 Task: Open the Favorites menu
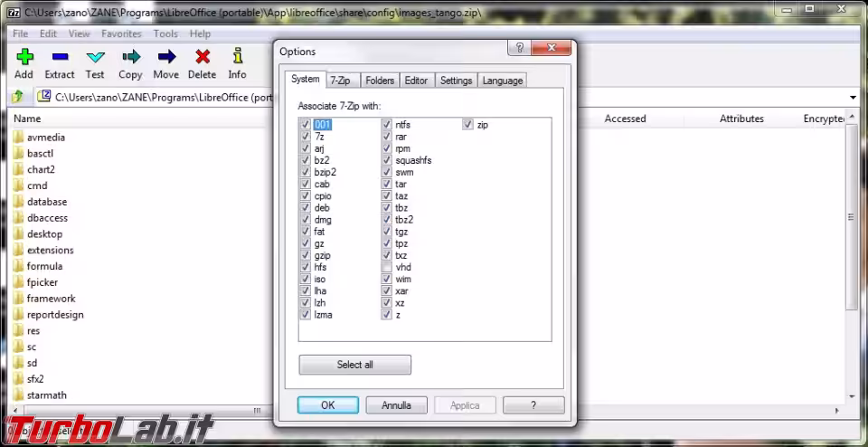point(121,33)
